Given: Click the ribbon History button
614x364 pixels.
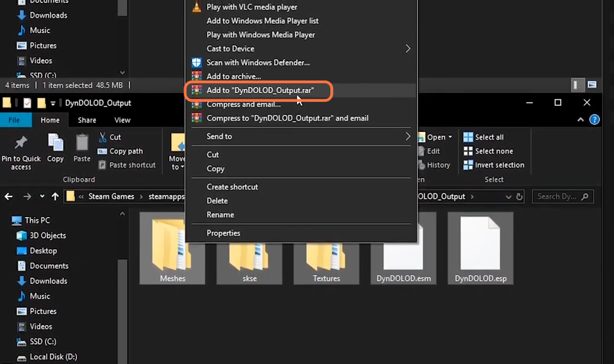Looking at the screenshot, I should coord(434,165).
